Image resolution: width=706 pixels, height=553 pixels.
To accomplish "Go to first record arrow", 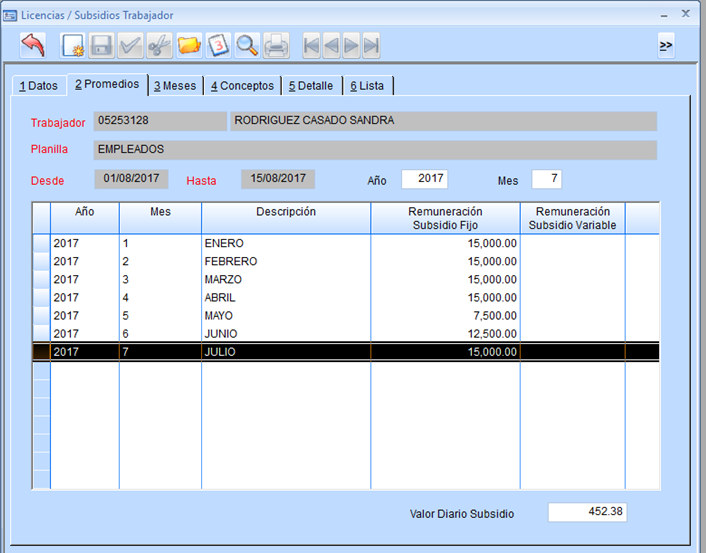I will click(312, 45).
